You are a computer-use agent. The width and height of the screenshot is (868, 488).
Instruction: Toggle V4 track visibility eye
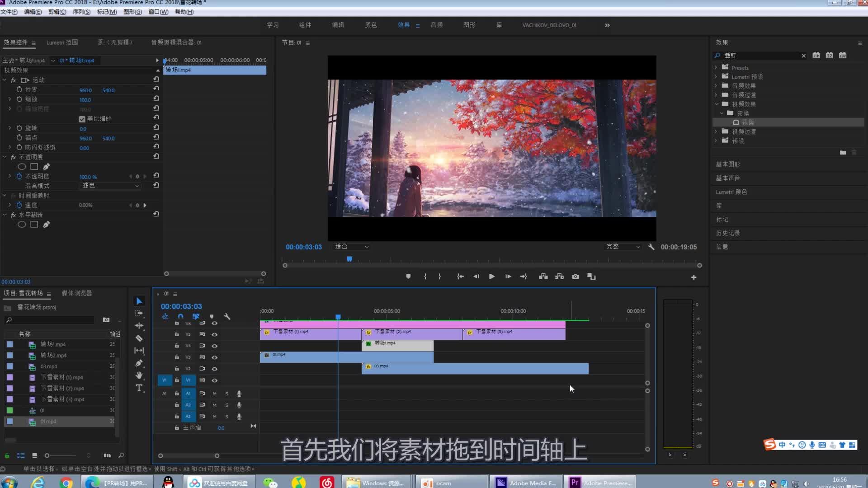pos(215,346)
